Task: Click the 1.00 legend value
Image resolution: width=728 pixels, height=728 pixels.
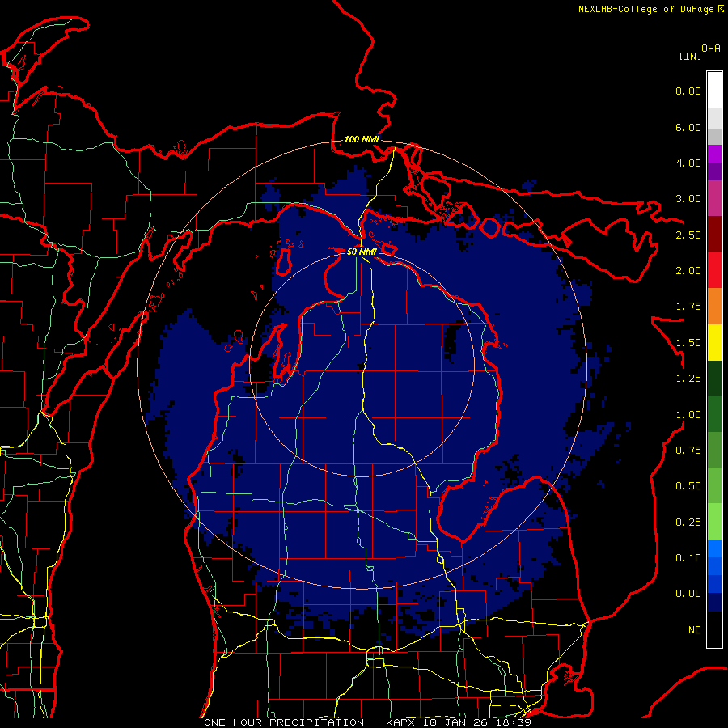Action: click(x=688, y=415)
